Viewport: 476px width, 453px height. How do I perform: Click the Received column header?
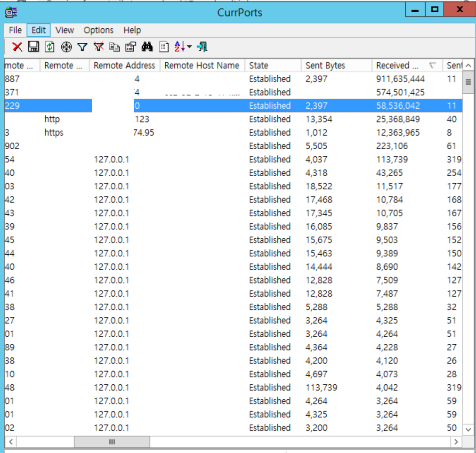(407, 65)
